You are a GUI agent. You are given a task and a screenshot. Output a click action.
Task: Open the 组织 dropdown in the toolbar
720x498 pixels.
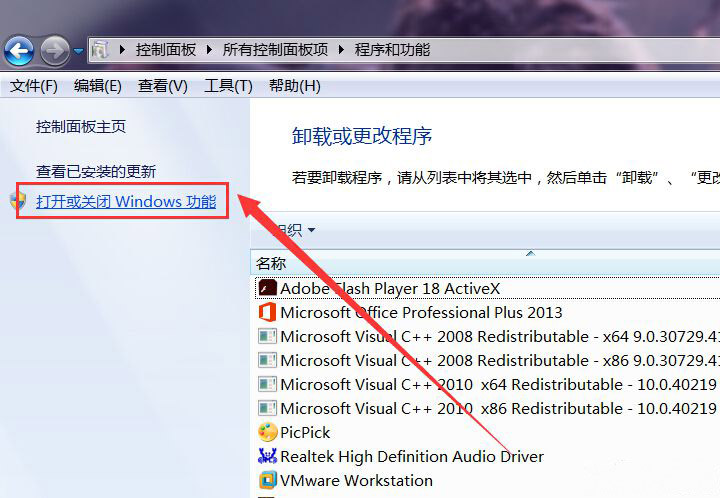pos(295,230)
